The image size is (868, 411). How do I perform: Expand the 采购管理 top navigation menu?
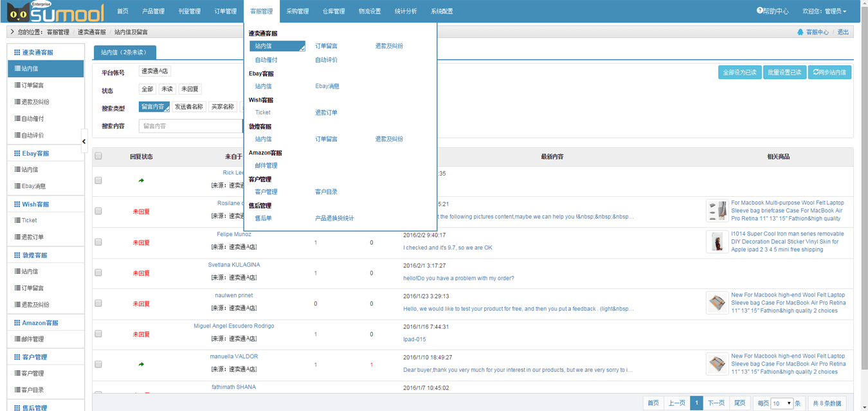coord(298,12)
